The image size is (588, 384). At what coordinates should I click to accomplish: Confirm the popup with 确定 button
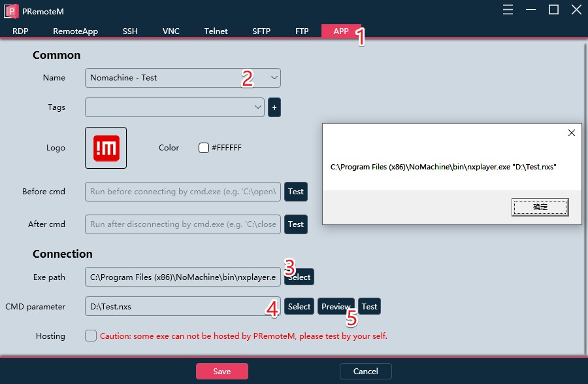(540, 207)
